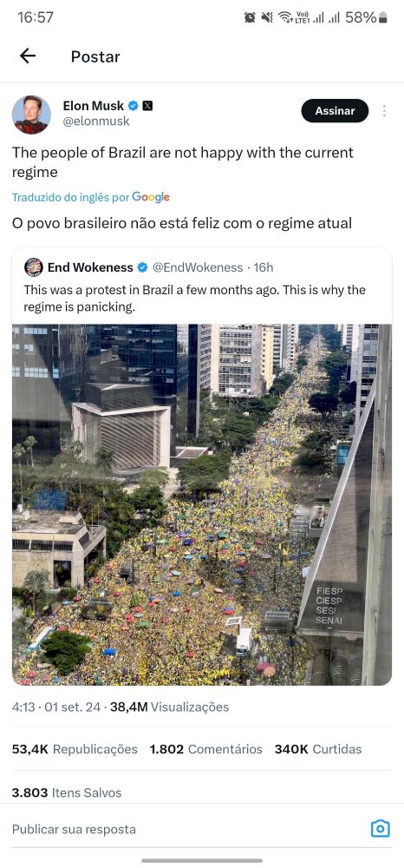Open the 3.803 Itens Salvos count
This screenshot has width=404, height=868.
(x=66, y=792)
